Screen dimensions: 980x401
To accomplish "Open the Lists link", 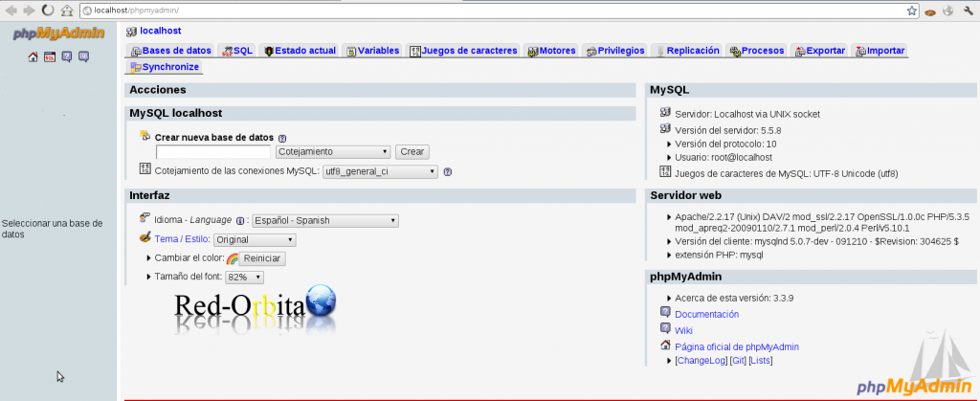I will (761, 361).
